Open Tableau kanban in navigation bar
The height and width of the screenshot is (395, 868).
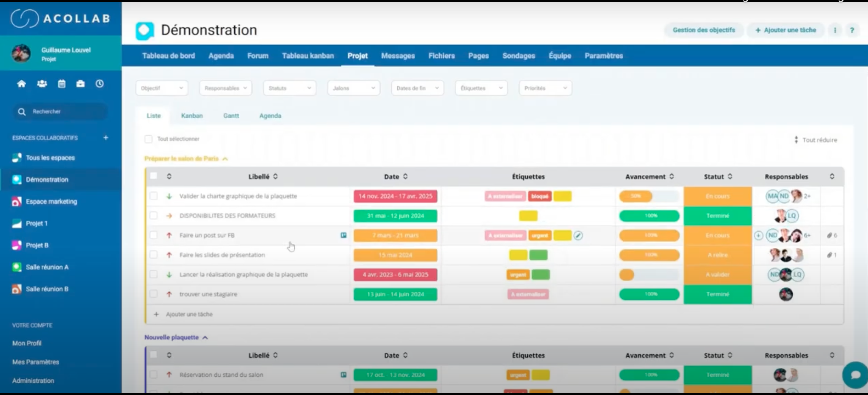coord(307,56)
